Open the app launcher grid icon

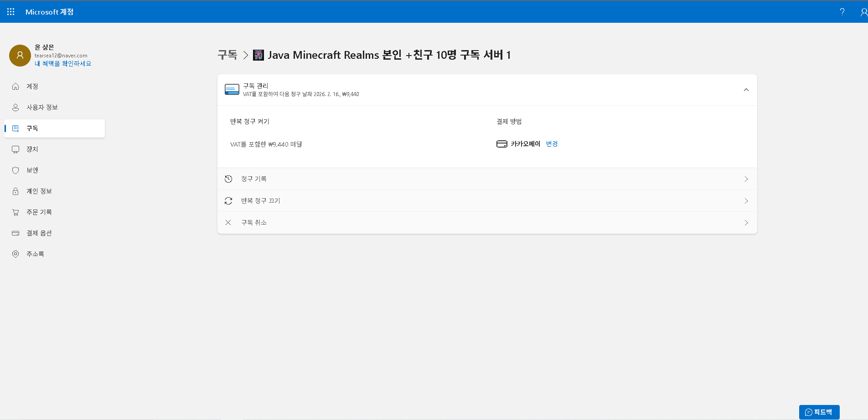tap(11, 12)
